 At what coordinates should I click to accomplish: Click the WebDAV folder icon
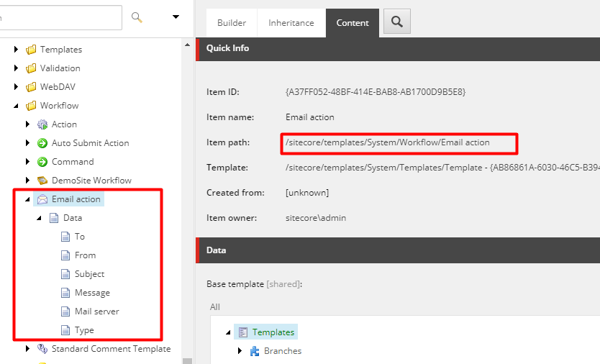point(31,87)
